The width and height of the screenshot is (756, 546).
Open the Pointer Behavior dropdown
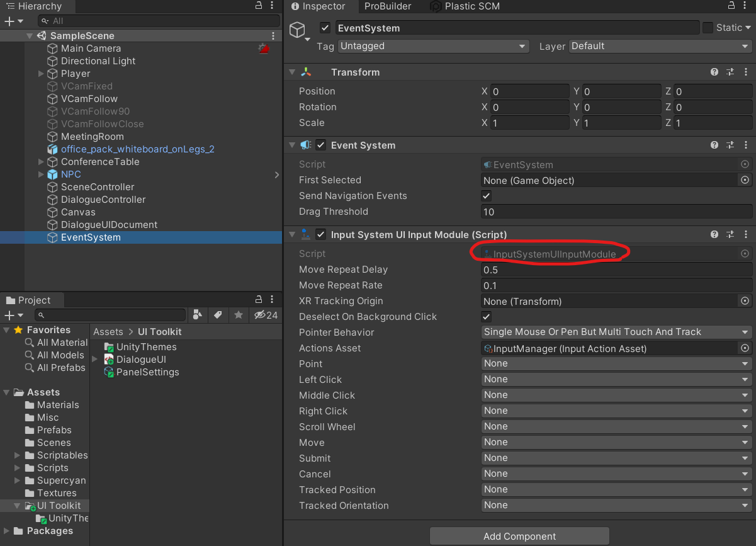point(617,332)
